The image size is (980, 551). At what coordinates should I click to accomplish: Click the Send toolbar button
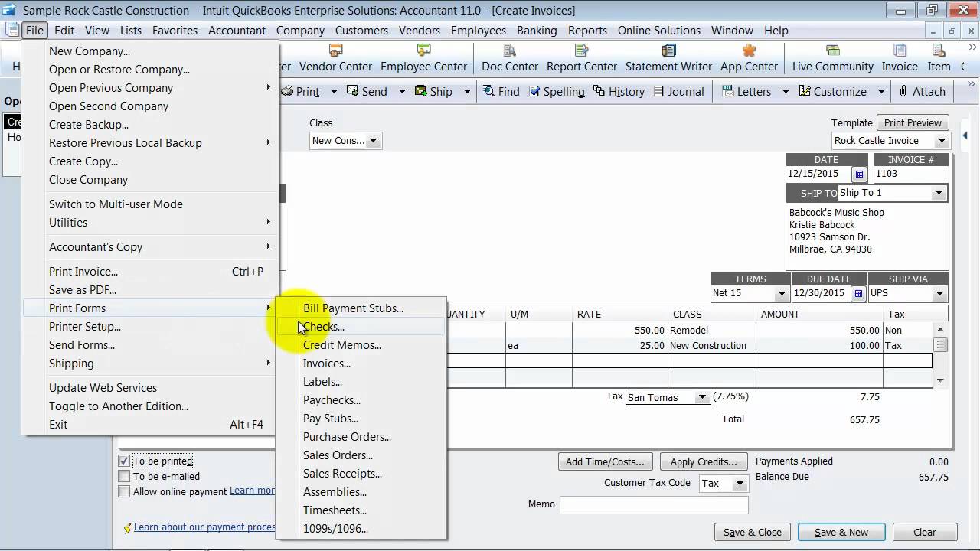point(367,91)
